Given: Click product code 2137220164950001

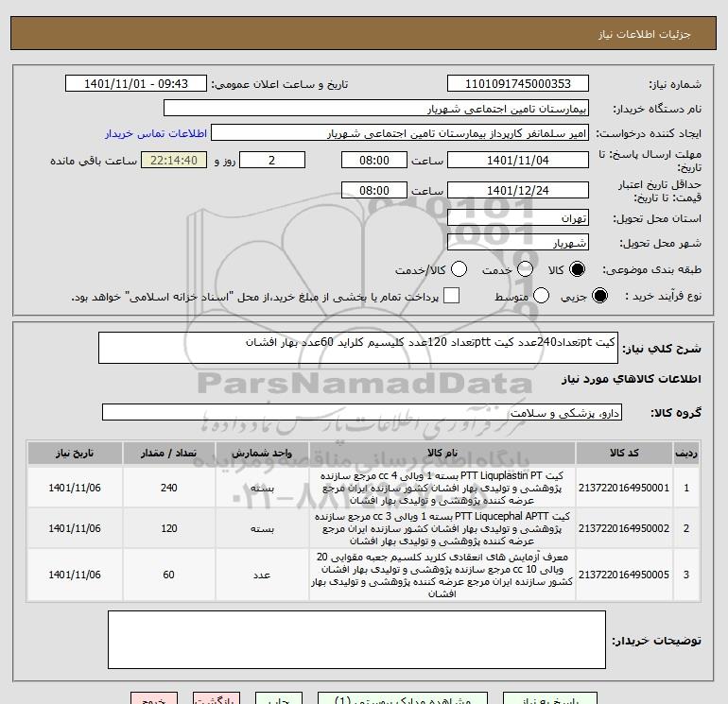Looking at the screenshot, I should coord(624,488).
